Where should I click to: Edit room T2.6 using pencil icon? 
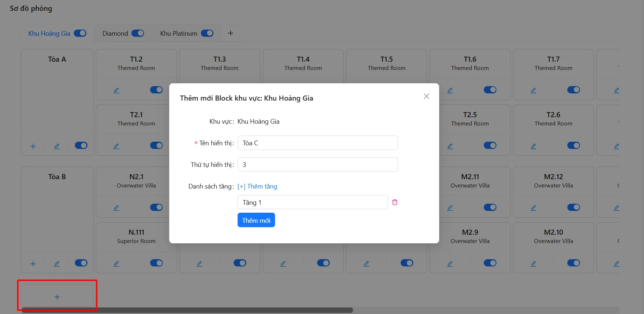pos(533,146)
